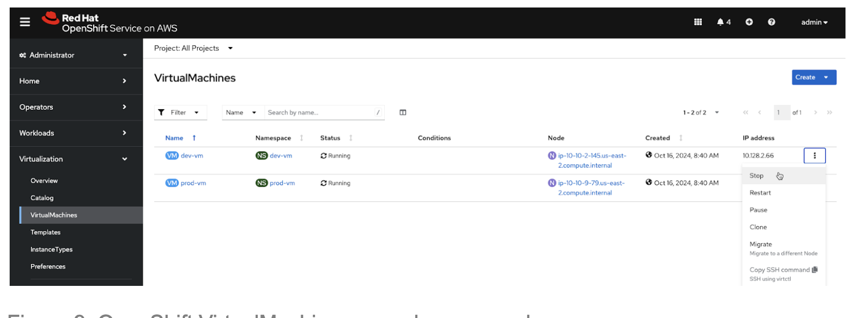Go to next page arrow
The image size is (868, 318).
pos(815,112)
